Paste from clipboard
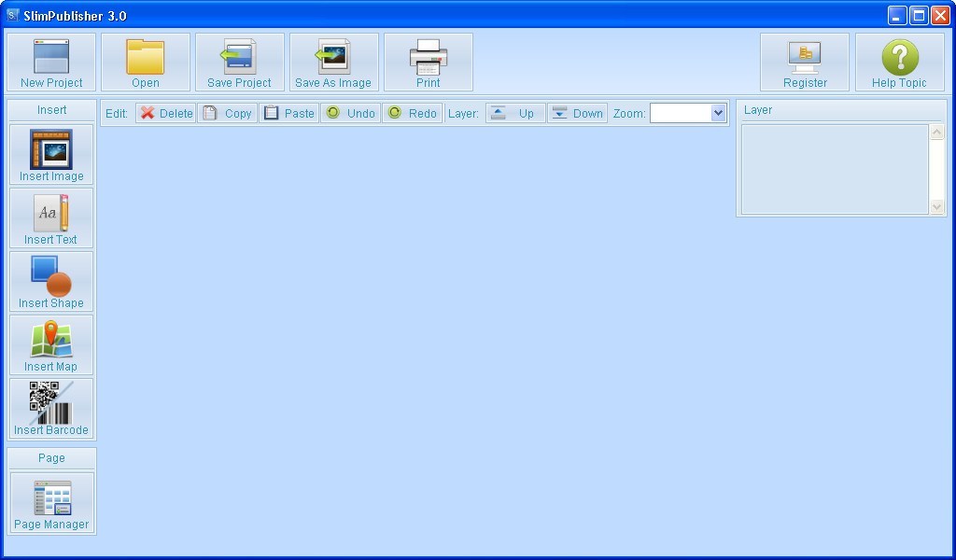 289,113
